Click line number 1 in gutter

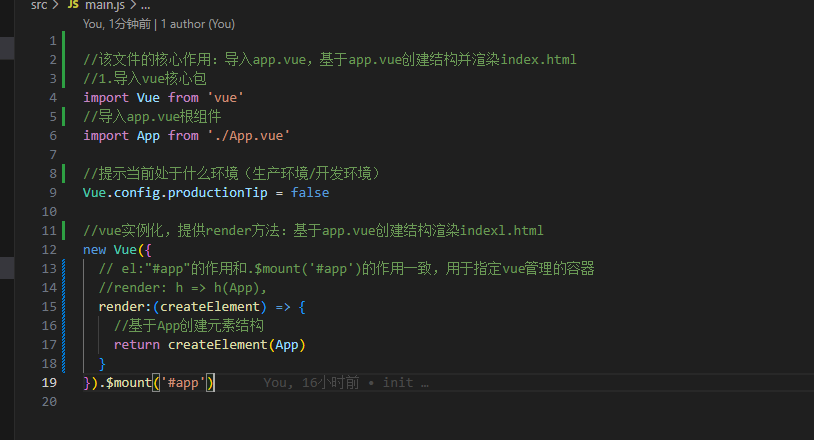52,40
